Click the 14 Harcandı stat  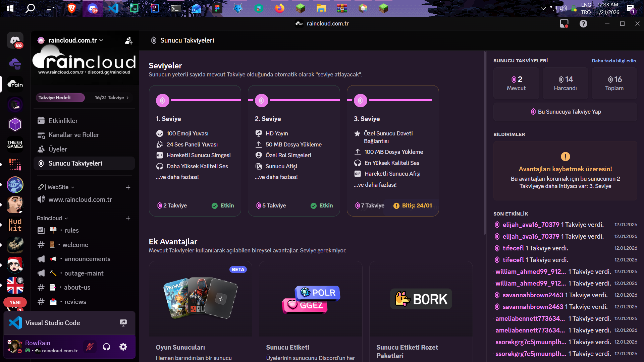pos(565,83)
